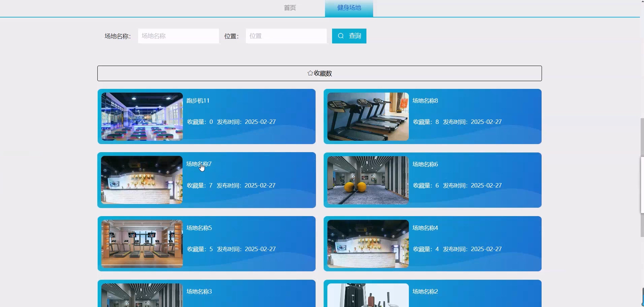The image size is (644, 307).
Task: Open the 场地名称7 reception desk thumbnail
Action: point(142,180)
